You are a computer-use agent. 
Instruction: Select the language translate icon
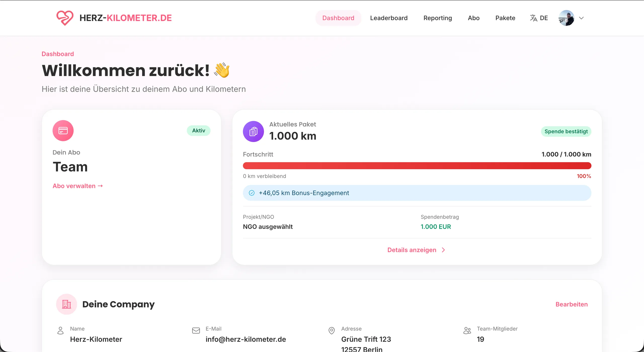(x=533, y=18)
